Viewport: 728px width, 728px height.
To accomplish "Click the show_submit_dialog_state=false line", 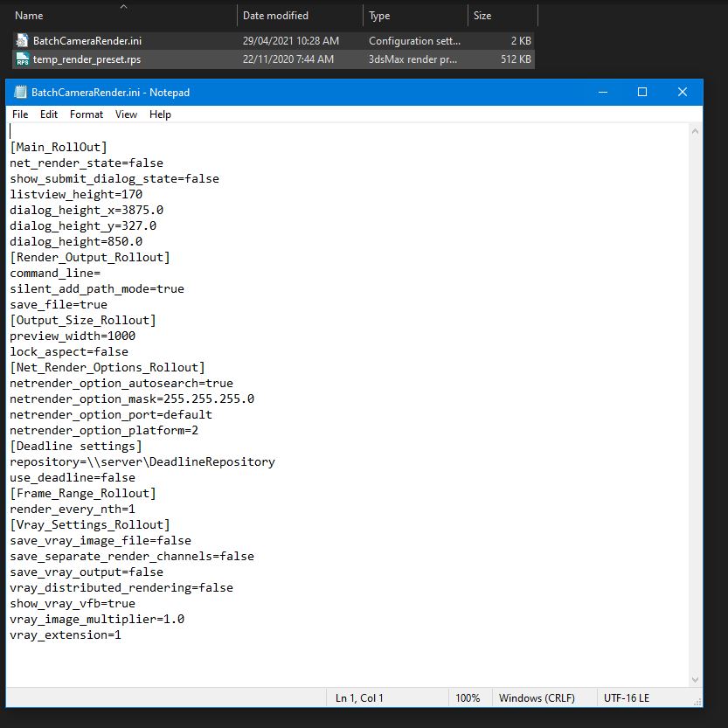I will tap(114, 179).
